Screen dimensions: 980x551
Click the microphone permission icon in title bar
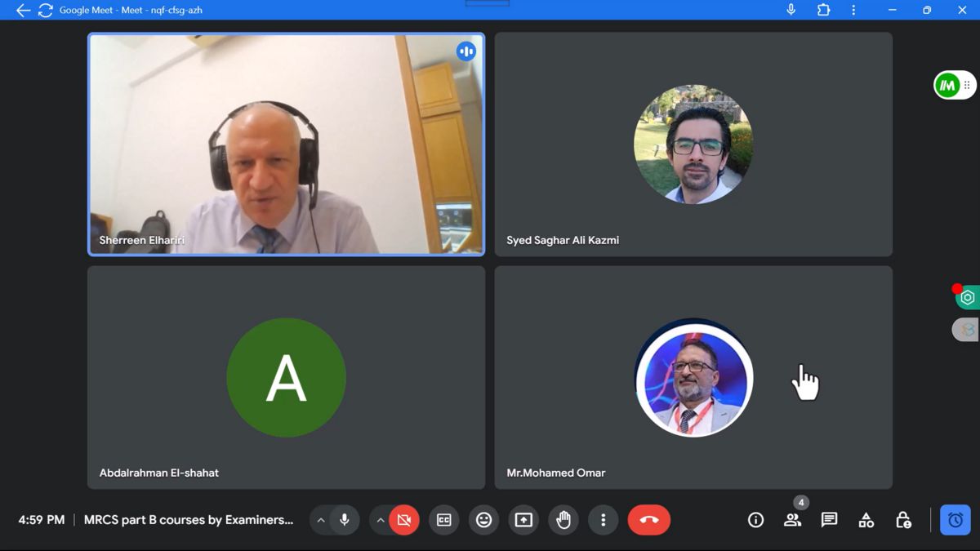[791, 10]
